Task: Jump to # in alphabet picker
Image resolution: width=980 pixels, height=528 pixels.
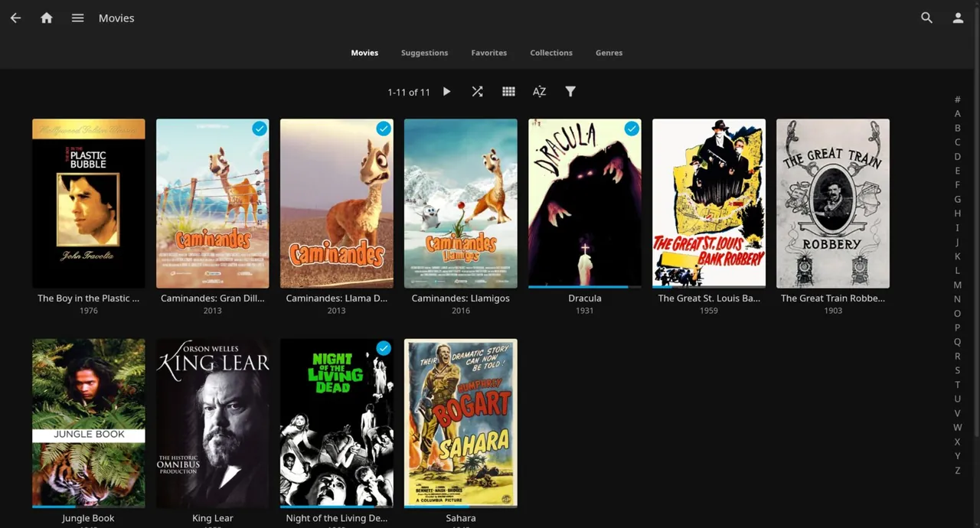Action: click(957, 99)
